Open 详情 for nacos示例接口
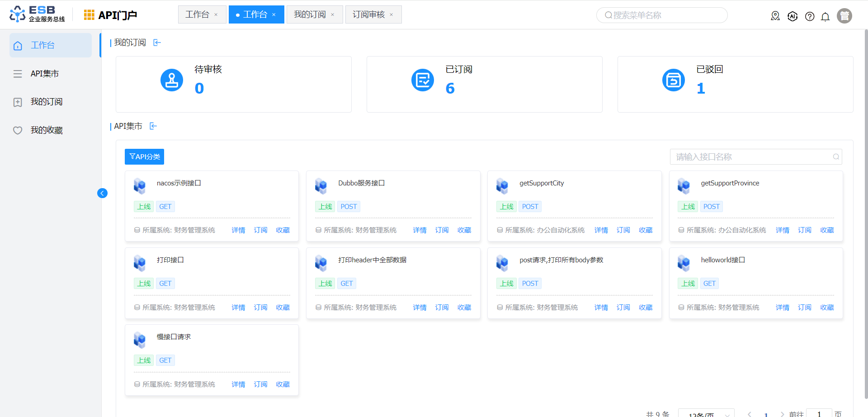This screenshot has width=868, height=417. (238, 230)
